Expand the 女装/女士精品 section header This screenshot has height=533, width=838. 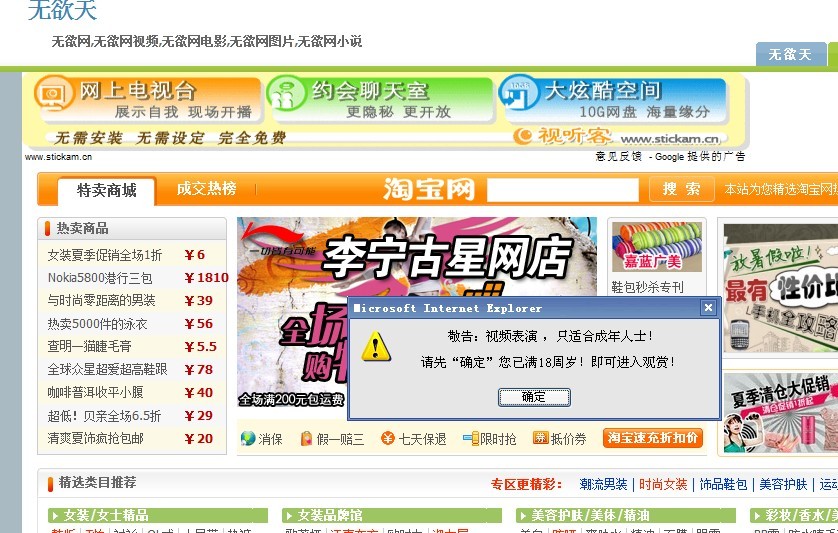pos(158,515)
